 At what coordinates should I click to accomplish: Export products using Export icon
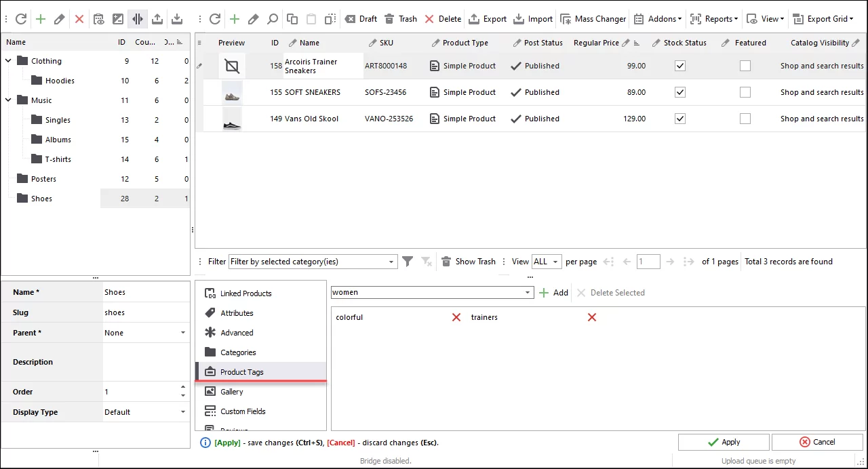click(x=488, y=18)
